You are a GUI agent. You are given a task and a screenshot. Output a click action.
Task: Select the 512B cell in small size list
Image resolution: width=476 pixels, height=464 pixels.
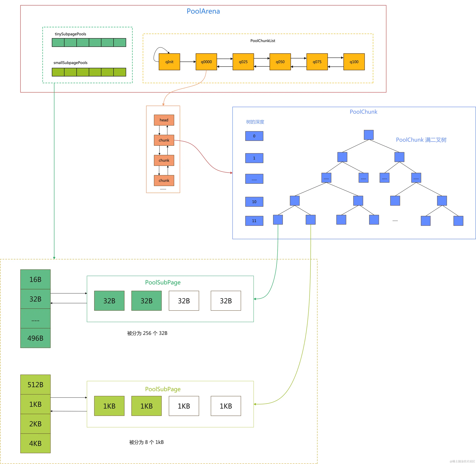pos(35,384)
